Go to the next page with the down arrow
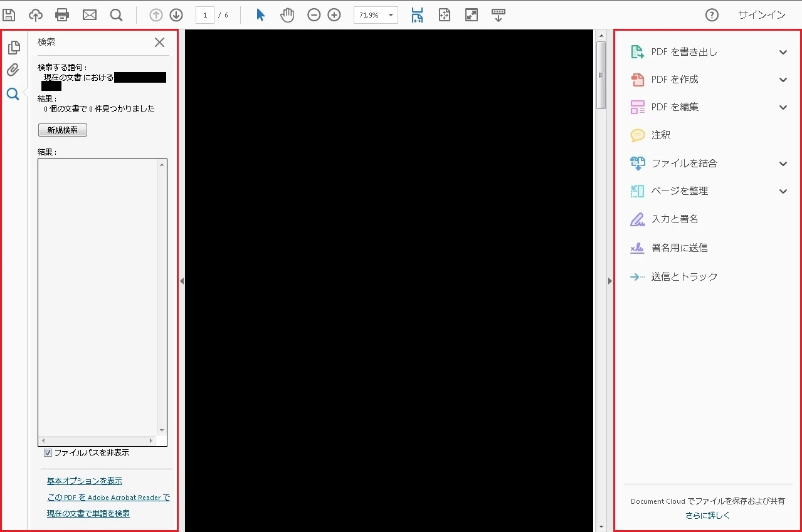Viewport: 802px width, 532px height. point(176,14)
